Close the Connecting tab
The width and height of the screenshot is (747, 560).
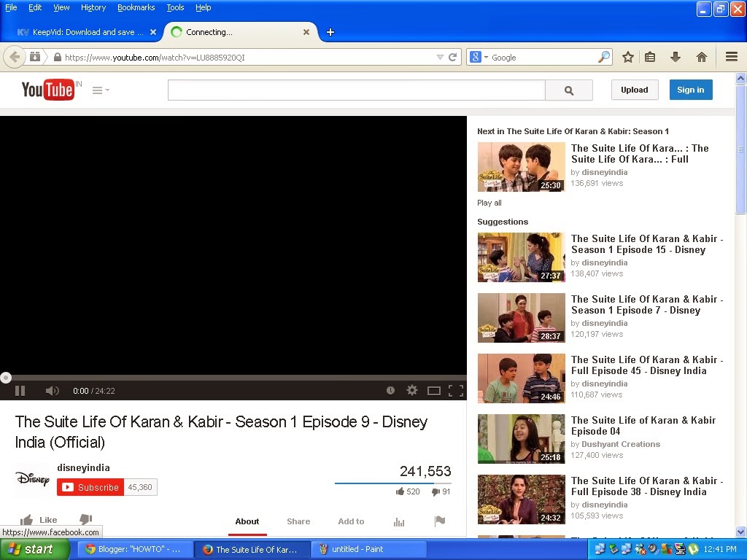coord(306,32)
